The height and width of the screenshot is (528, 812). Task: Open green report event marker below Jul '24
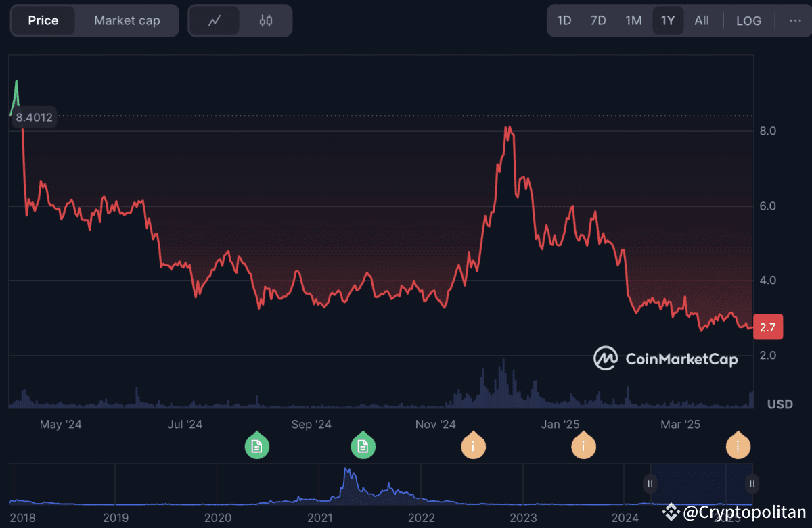[257, 446]
